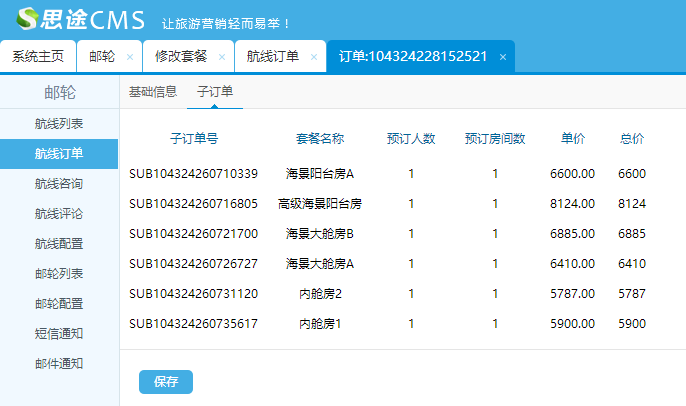Image resolution: width=686 pixels, height=406 pixels.
Task: Open 航线列表 in the sidebar
Action: (x=59, y=124)
